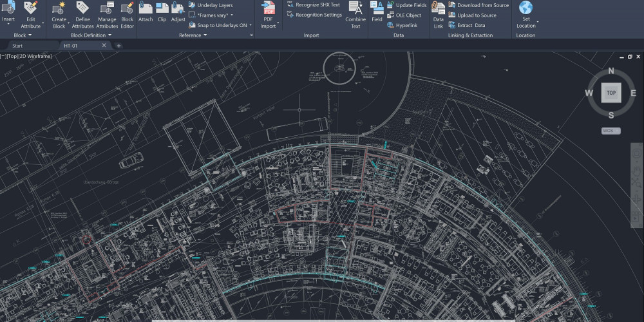Click the S compass direction
644x322 pixels.
click(611, 115)
